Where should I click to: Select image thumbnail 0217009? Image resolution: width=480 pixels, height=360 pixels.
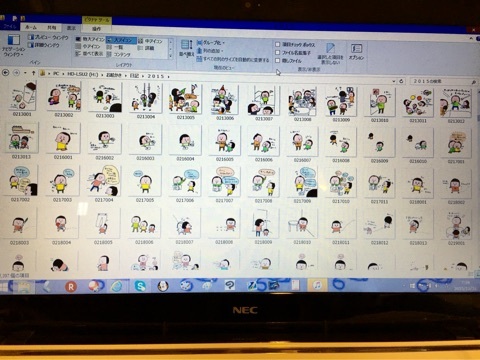click(302, 182)
